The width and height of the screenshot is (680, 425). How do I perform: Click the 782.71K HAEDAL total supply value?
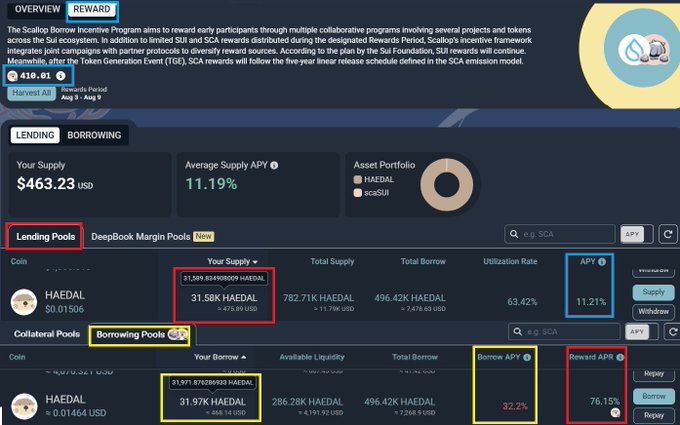coord(318,298)
